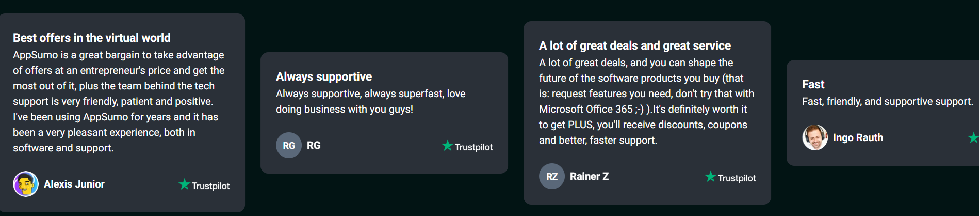This screenshot has width=980, height=216.
Task: Click the reviewer name Rainer Z
Action: coord(589,176)
